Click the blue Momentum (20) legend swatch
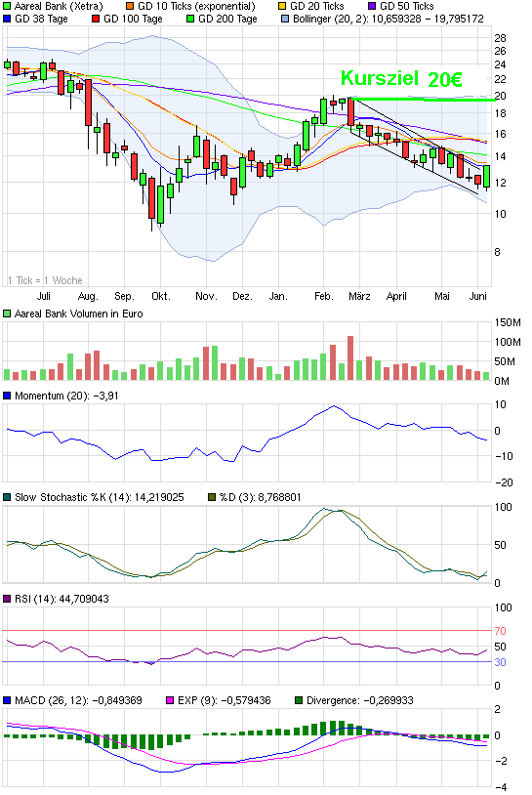Viewport: 532px width, 795px height. pos(7,396)
